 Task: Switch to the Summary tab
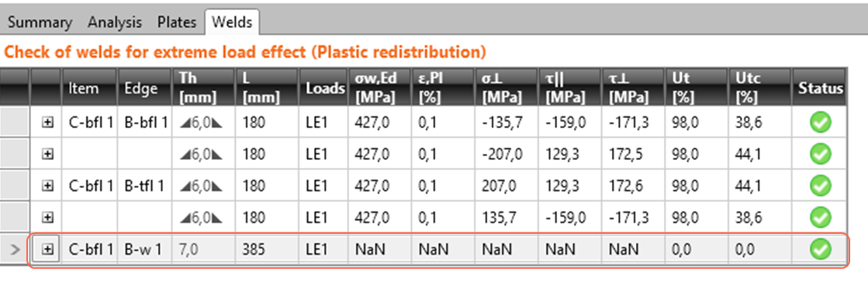40,23
